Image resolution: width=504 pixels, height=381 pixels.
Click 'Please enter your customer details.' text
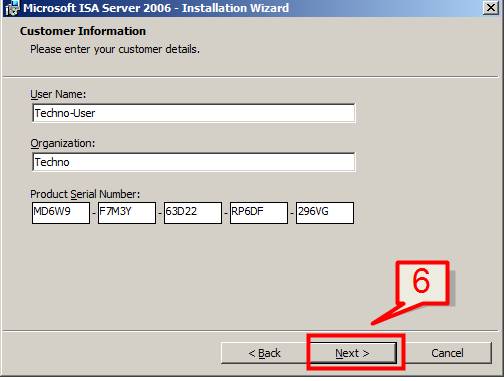pos(115,49)
